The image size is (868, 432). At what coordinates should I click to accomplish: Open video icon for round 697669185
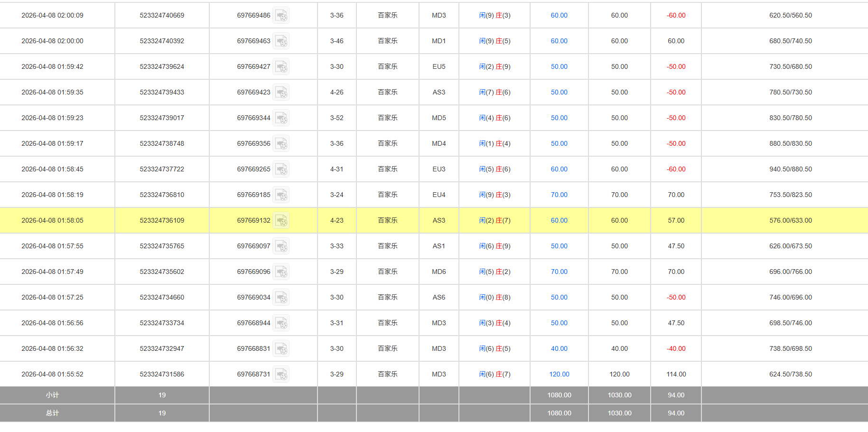tap(281, 195)
